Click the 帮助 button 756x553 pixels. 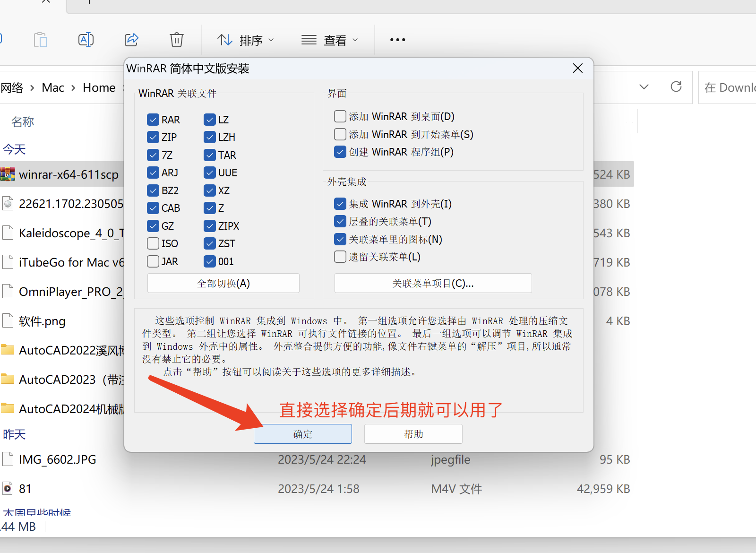413,434
